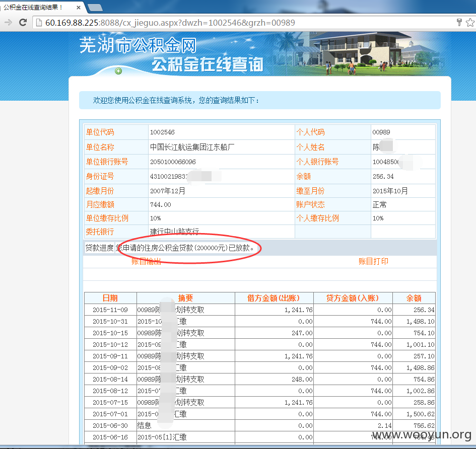Click the saved-password key icon in address bar
The height and width of the screenshot is (449, 476).
(459, 23)
